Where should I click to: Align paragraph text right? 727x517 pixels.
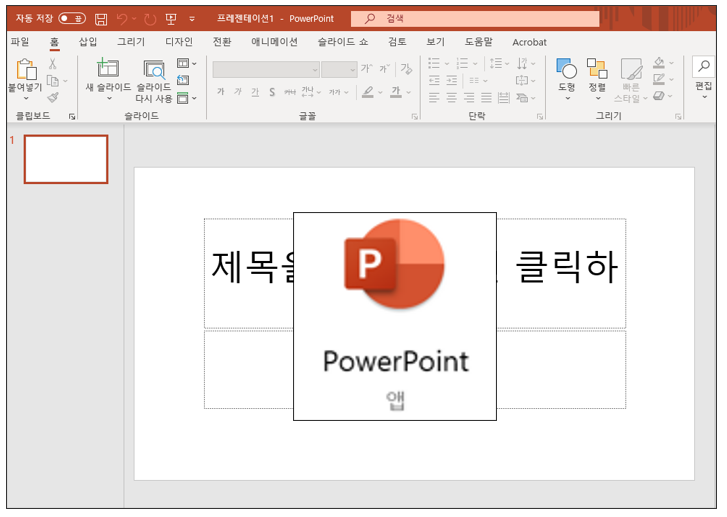tap(469, 97)
